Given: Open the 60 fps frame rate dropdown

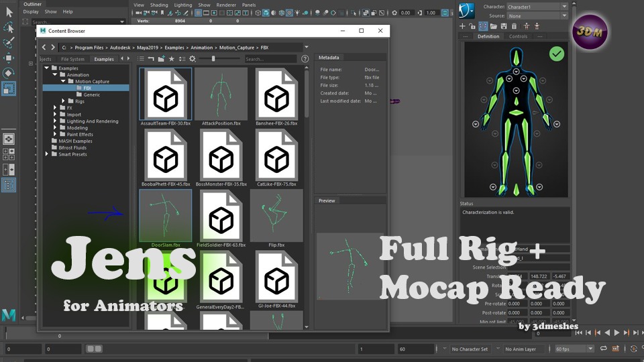Looking at the screenshot, I should click(x=574, y=349).
